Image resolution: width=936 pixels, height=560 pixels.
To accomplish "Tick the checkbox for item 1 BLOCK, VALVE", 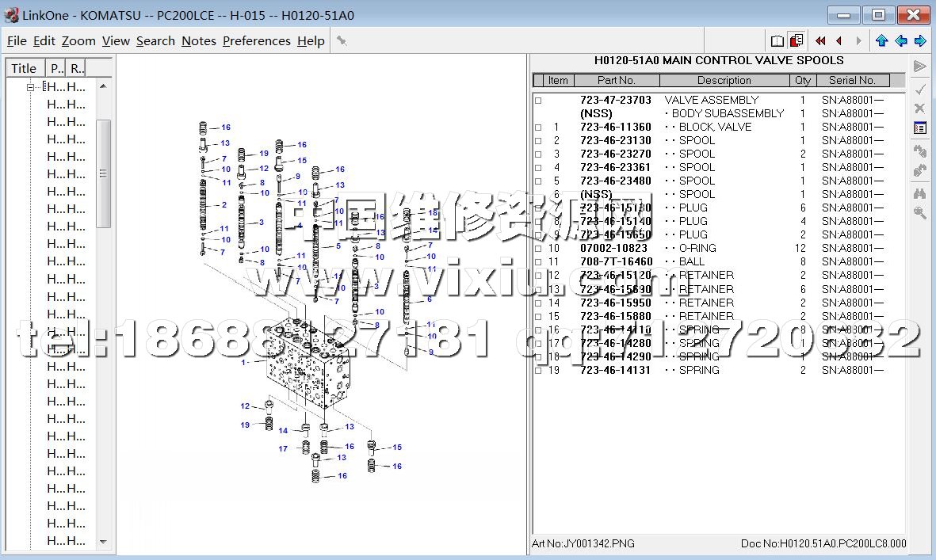I will [538, 128].
